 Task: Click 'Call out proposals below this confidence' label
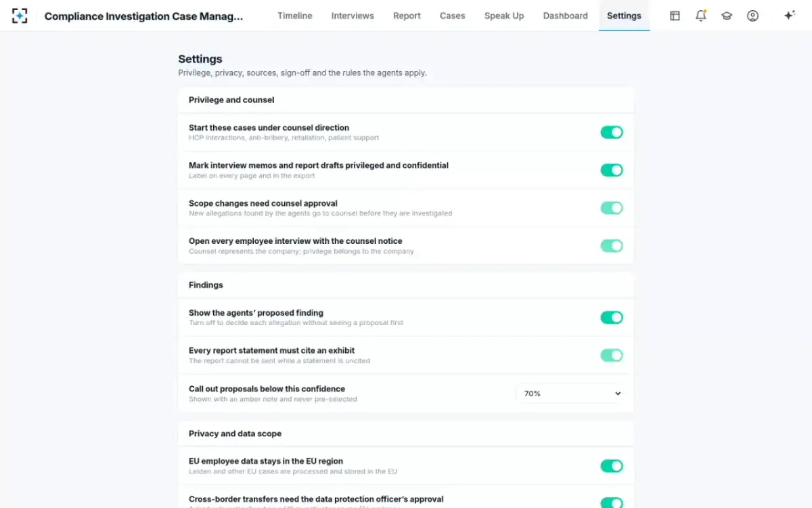(x=267, y=389)
